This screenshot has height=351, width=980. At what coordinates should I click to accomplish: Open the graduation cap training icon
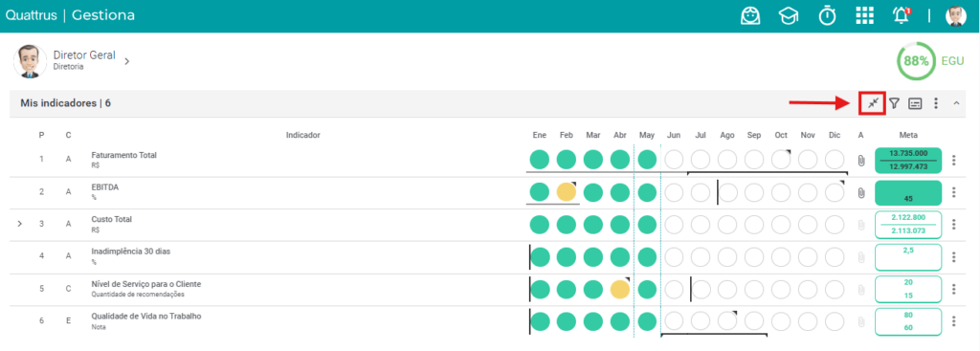pos(789,15)
